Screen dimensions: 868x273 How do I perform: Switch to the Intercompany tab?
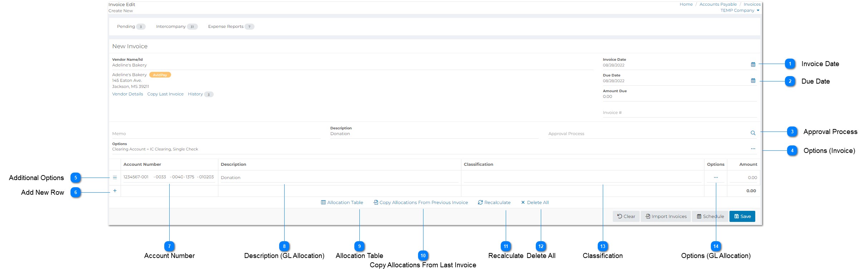click(x=177, y=26)
